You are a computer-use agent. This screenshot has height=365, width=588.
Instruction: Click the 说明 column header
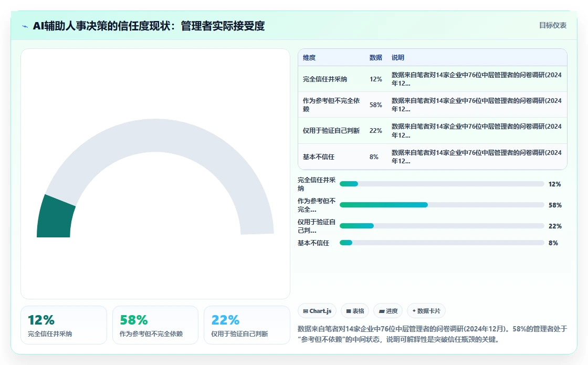pyautogui.click(x=398, y=57)
